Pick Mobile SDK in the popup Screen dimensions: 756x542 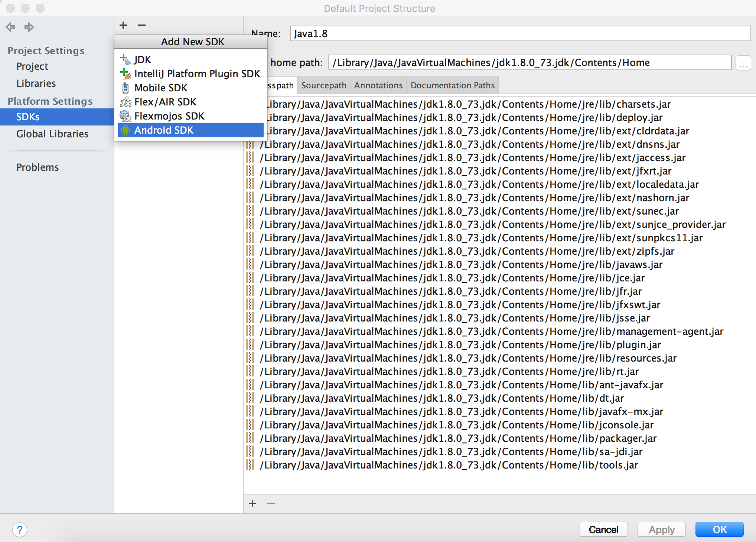(x=161, y=88)
